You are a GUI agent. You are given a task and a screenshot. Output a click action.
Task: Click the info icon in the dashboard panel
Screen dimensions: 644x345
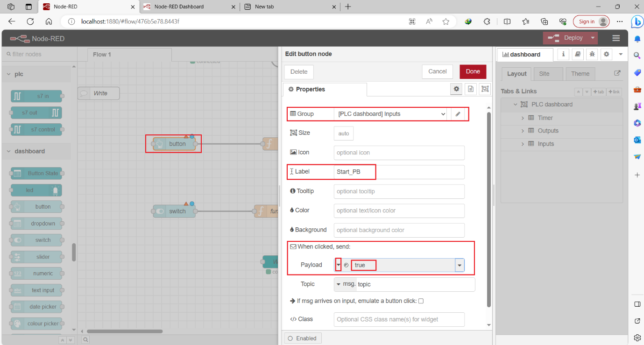(563, 54)
